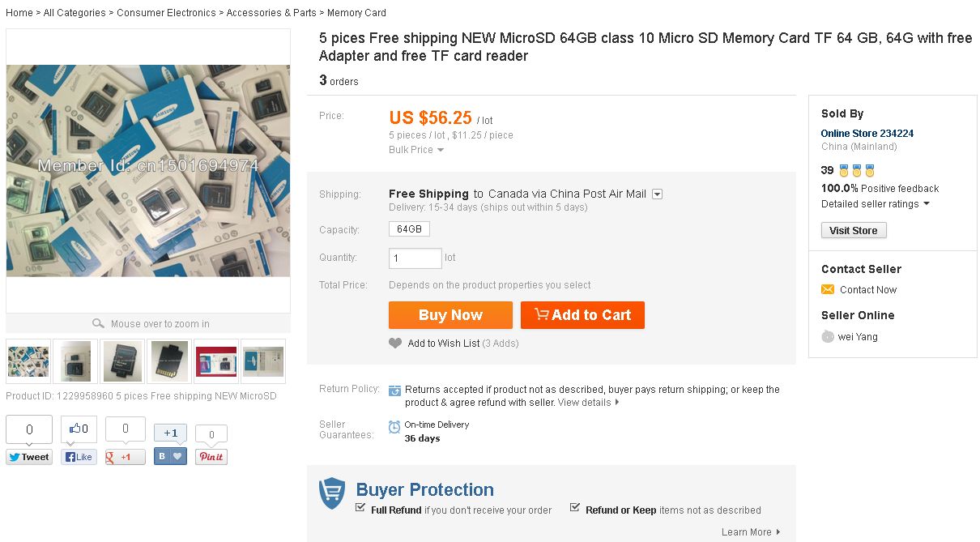
Task: Click the Buy Now button
Action: (450, 315)
